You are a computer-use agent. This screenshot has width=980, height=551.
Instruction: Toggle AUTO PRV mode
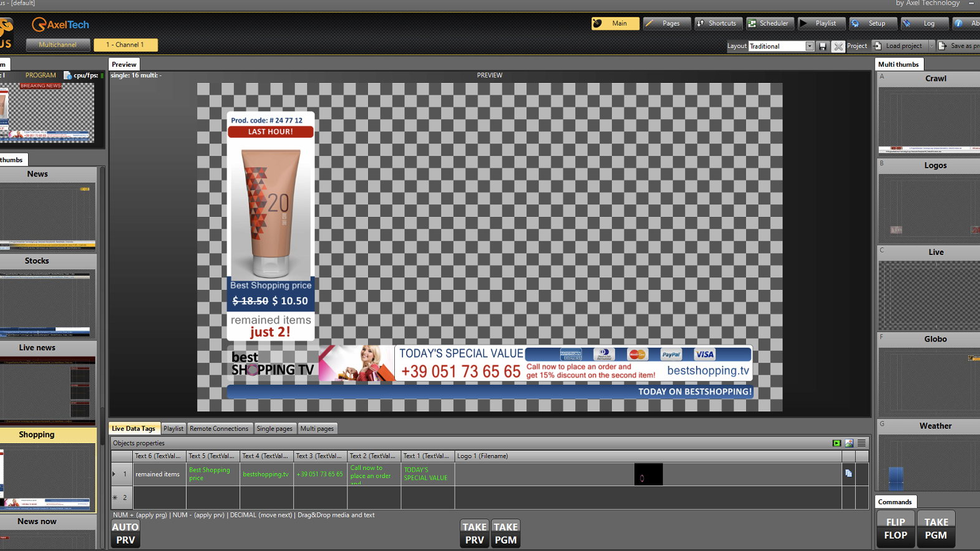coord(125,534)
